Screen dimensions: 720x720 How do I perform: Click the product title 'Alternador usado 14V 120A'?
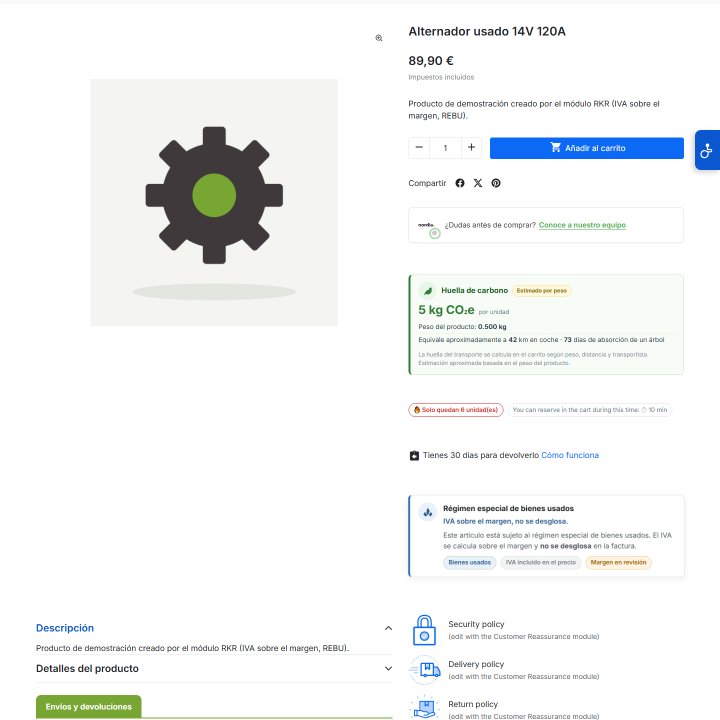click(x=487, y=32)
